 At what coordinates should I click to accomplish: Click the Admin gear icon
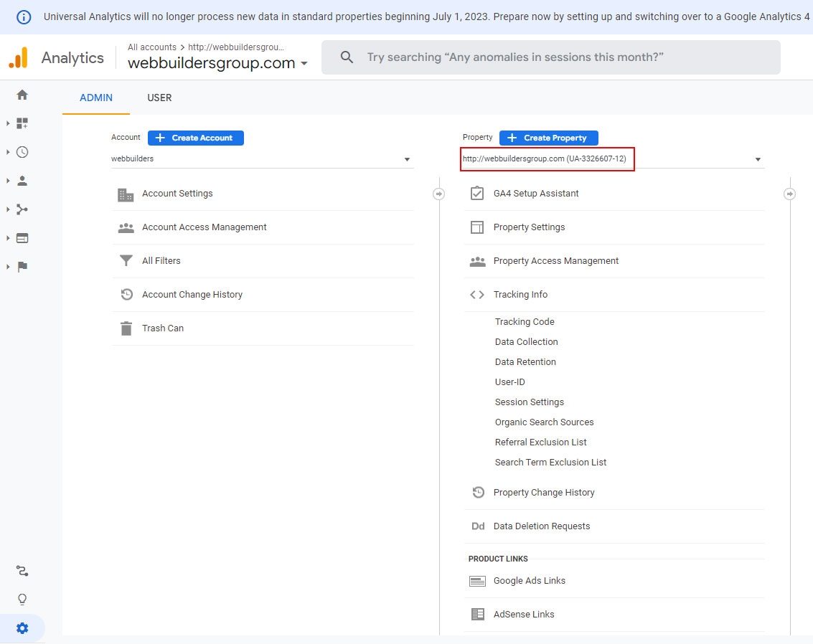tap(22, 628)
